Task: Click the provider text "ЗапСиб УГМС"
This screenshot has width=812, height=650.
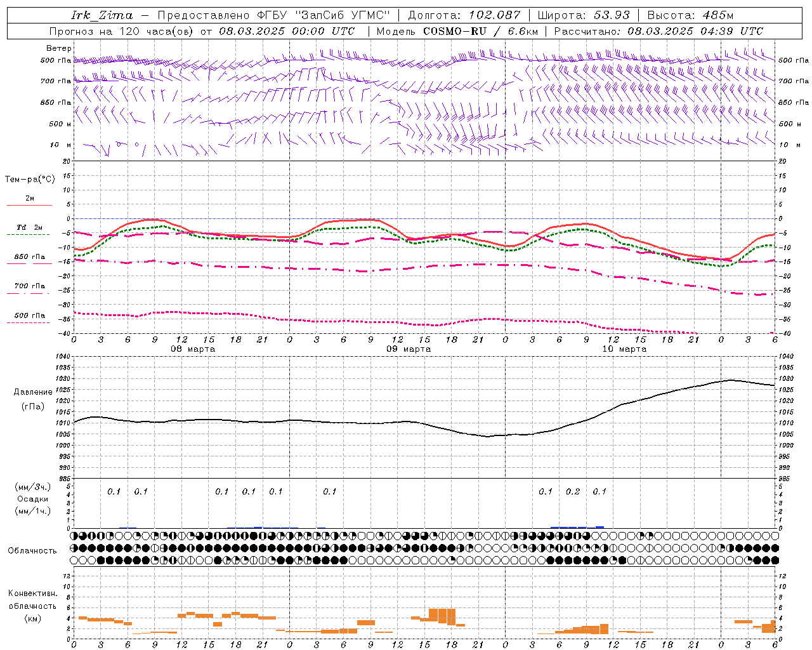Action: pyautogui.click(x=342, y=15)
